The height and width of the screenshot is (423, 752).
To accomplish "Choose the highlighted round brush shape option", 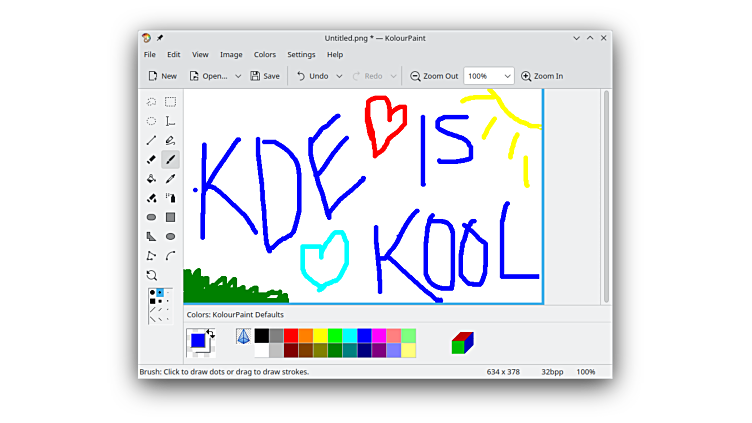I will tap(159, 293).
